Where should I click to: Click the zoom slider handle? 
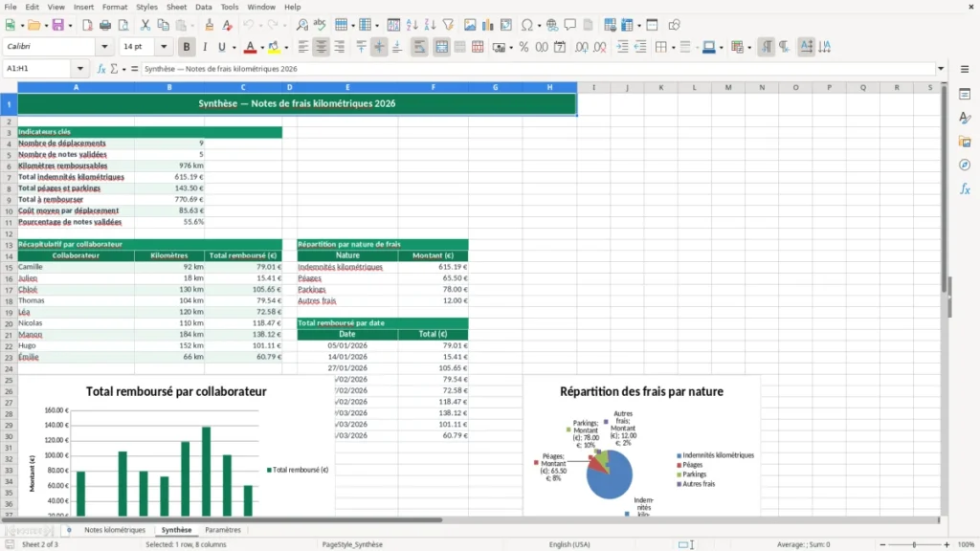(x=914, y=544)
